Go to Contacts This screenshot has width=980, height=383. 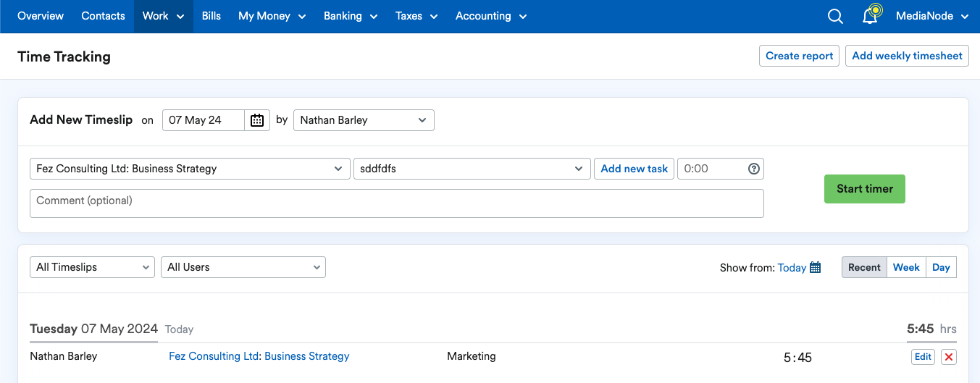point(103,16)
